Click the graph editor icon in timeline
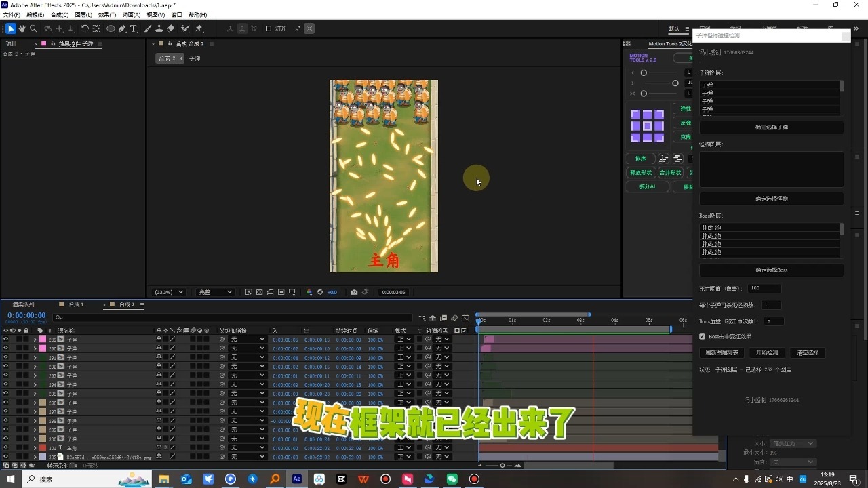 (465, 318)
